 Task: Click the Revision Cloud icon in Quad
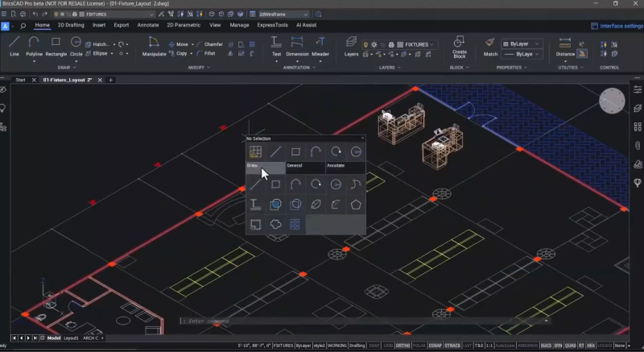(275, 225)
